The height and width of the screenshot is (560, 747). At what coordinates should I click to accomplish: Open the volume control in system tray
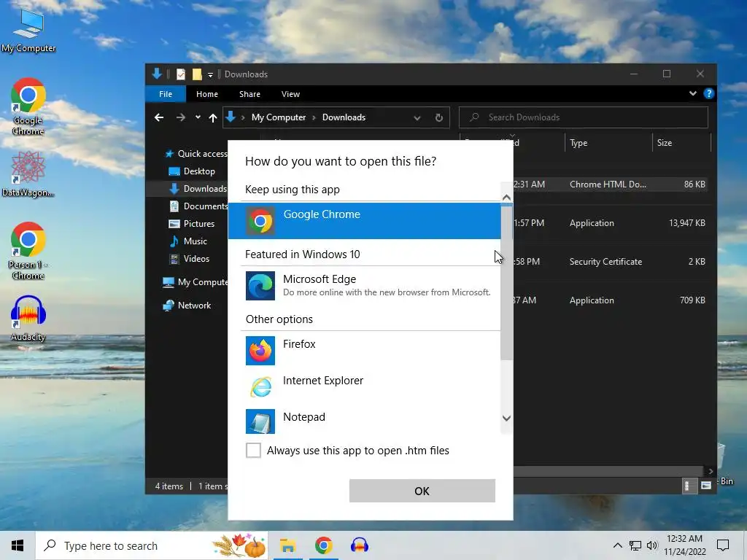[x=651, y=545]
